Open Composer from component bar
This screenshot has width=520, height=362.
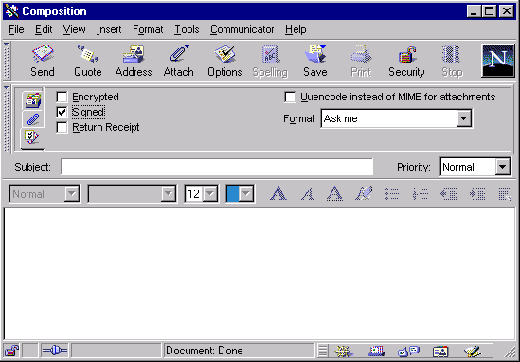coord(472,351)
